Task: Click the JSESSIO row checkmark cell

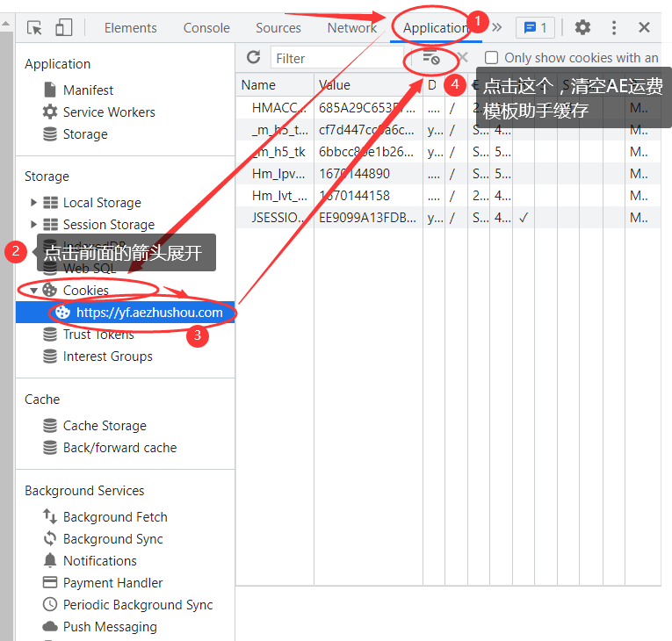Action: tap(524, 217)
